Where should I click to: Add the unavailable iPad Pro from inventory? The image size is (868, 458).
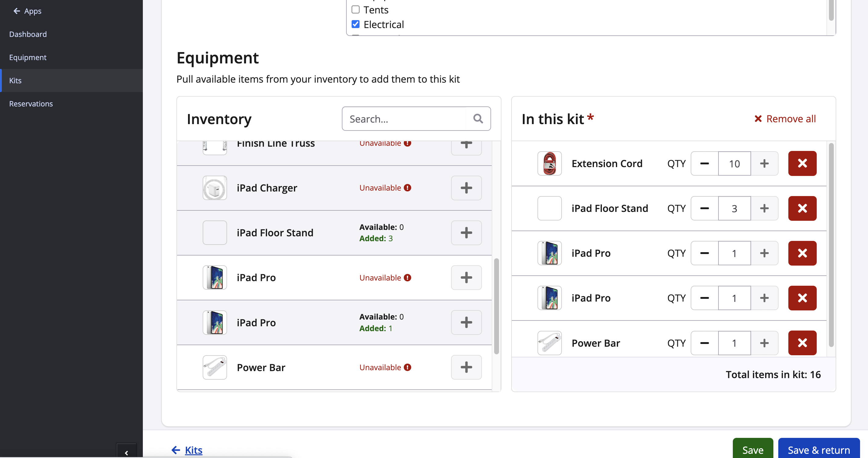(x=466, y=277)
